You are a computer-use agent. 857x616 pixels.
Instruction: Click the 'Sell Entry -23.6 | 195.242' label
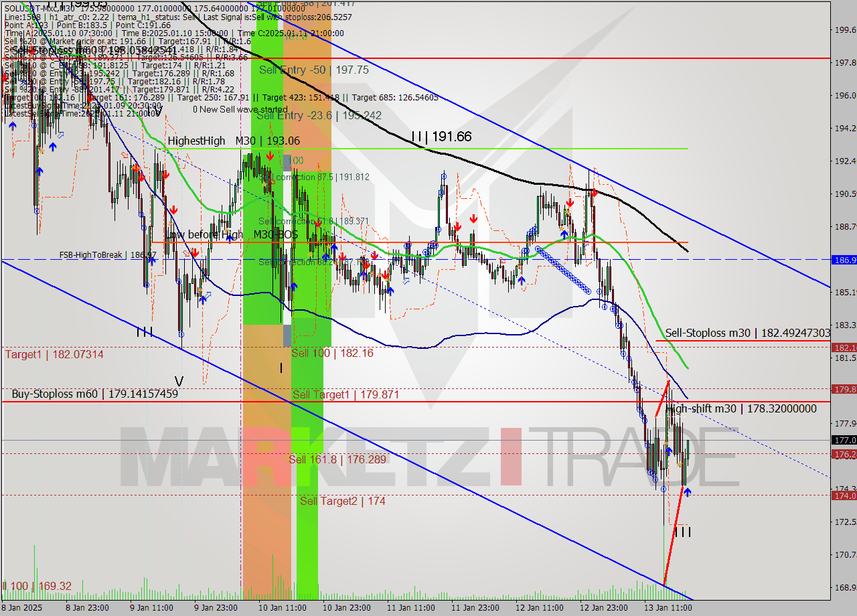tap(319, 115)
